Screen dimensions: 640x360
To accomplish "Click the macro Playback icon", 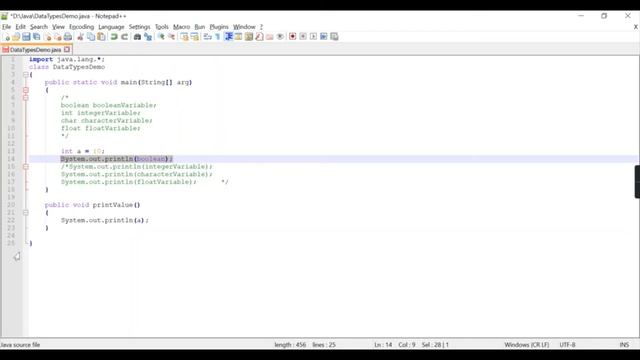I will click(x=313, y=37).
